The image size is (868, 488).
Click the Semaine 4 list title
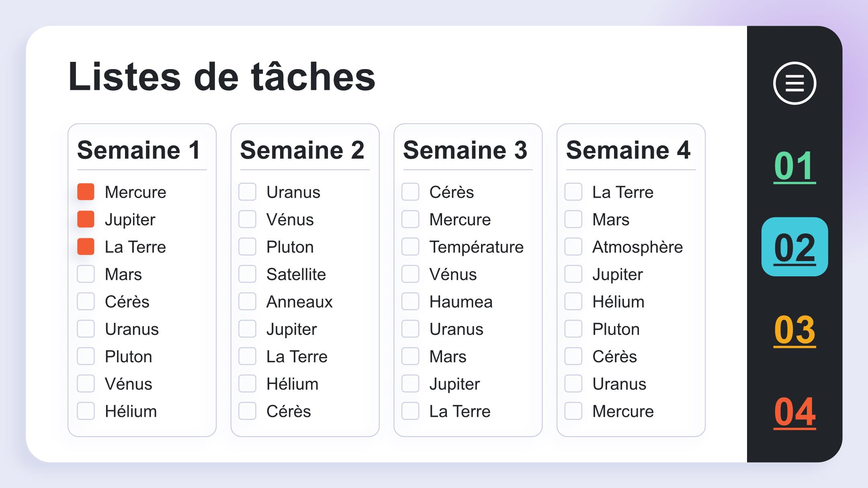[x=628, y=150]
